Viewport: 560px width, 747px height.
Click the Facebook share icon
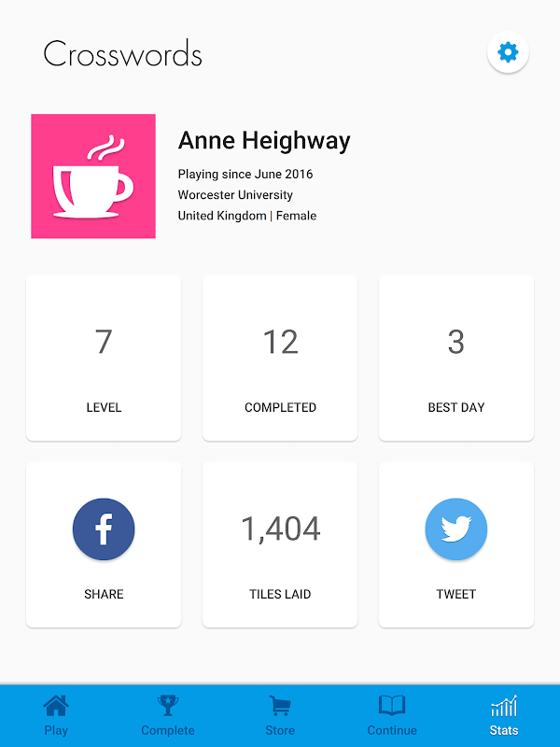click(104, 529)
